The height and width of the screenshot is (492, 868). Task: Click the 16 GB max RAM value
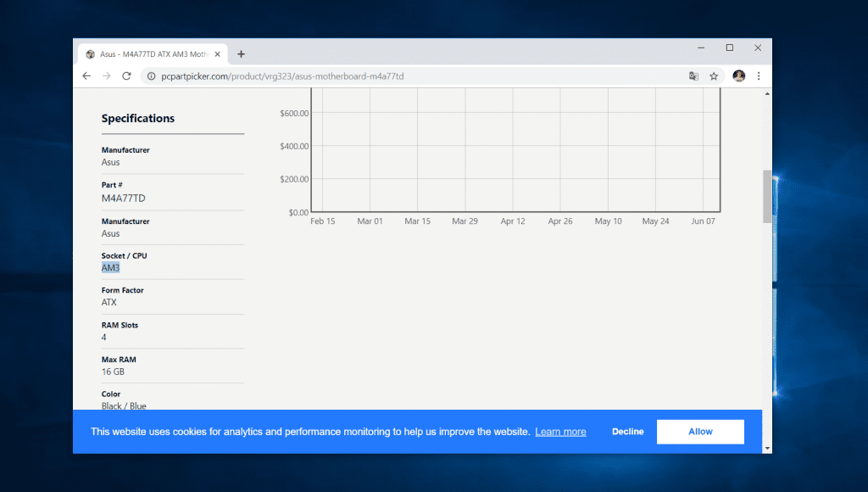tap(113, 372)
